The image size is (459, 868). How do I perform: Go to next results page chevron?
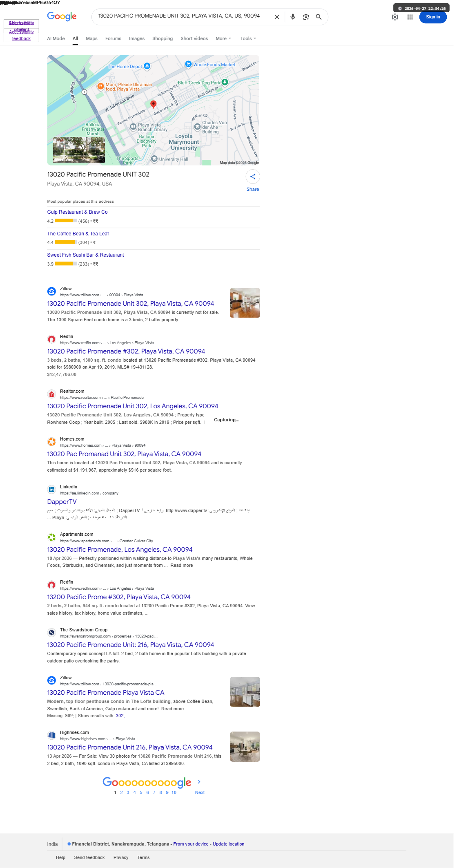[x=199, y=781]
